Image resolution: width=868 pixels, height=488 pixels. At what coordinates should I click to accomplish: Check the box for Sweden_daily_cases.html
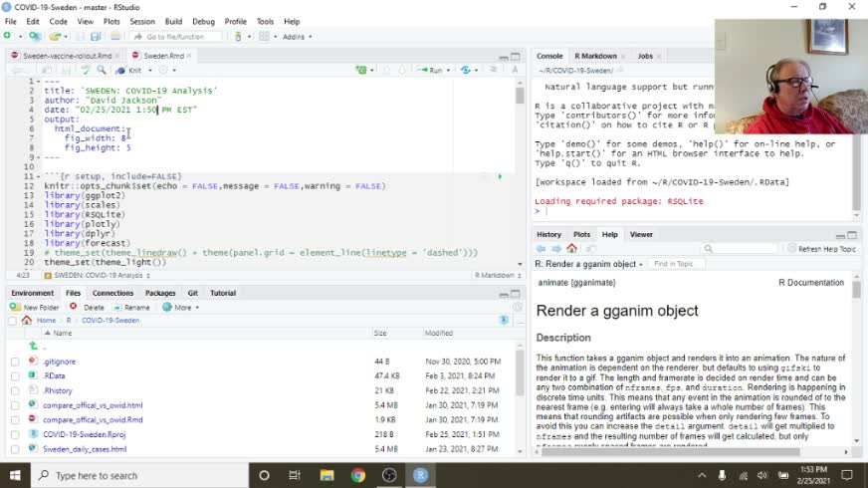(15, 449)
